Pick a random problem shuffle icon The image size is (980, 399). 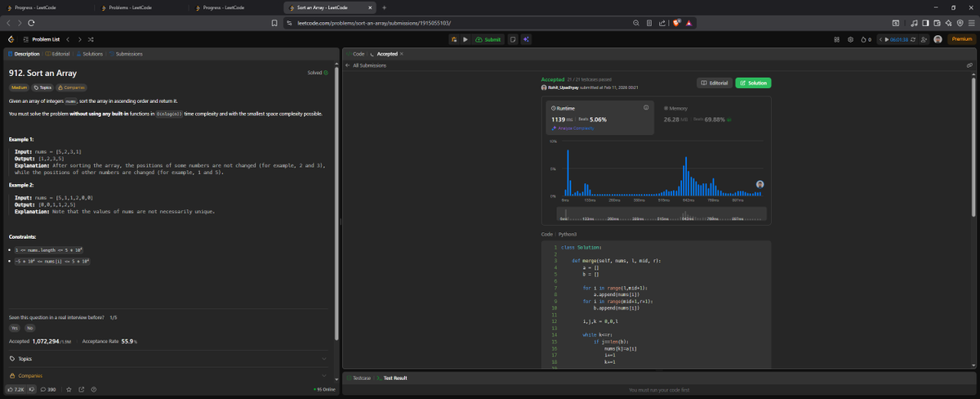(x=90, y=38)
